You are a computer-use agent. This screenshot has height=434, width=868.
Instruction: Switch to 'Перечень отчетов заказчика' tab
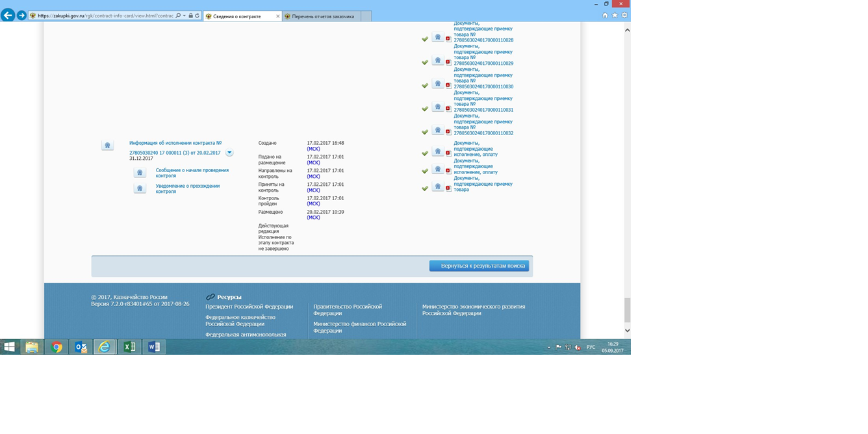coord(321,16)
